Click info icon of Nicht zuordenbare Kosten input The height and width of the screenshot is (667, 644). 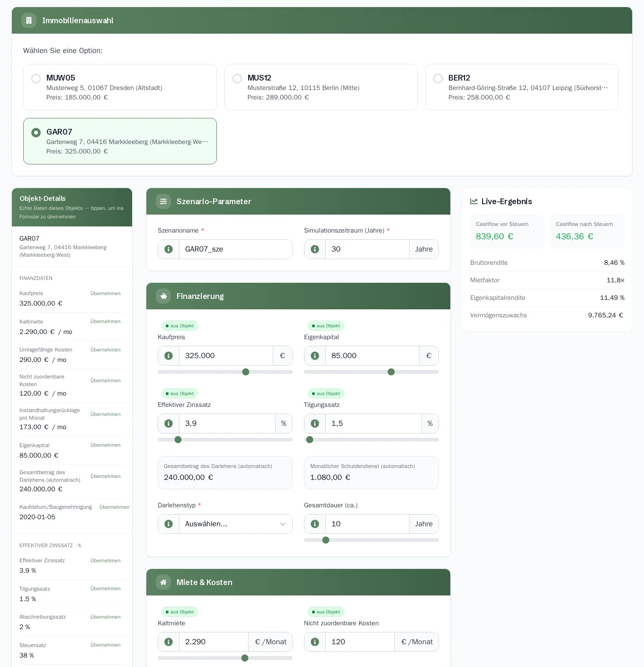point(315,642)
